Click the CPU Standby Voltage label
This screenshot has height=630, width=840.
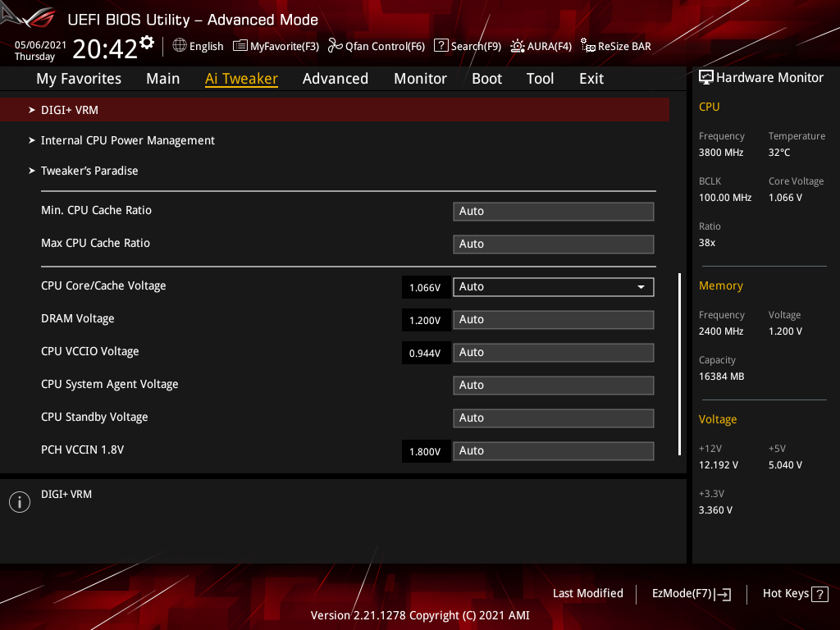pyautogui.click(x=94, y=418)
